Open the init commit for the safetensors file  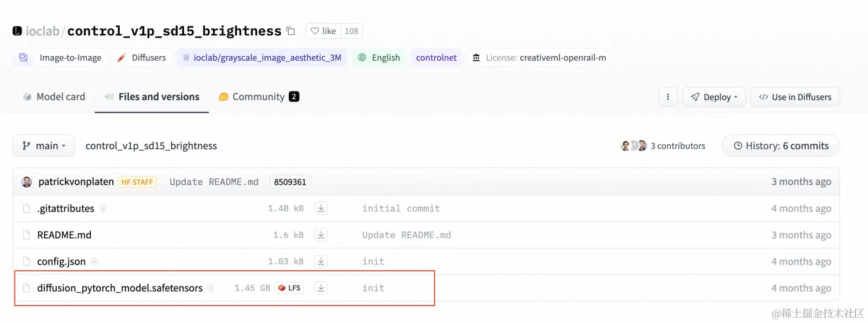point(373,288)
